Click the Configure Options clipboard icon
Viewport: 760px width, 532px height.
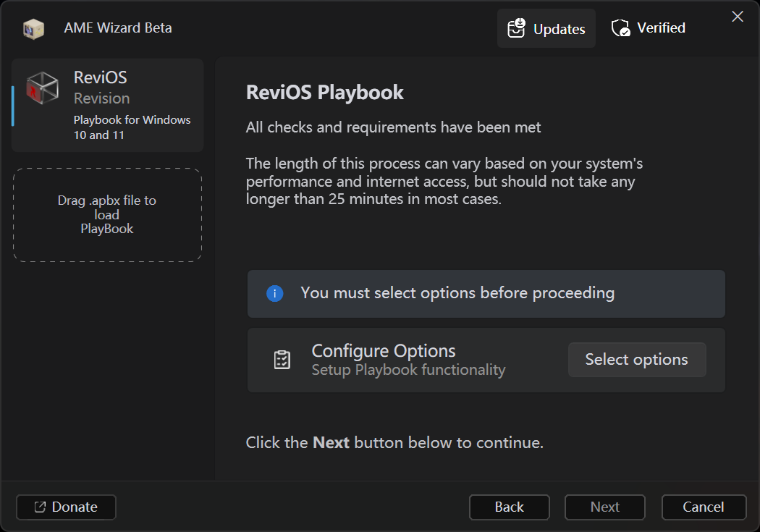(282, 360)
